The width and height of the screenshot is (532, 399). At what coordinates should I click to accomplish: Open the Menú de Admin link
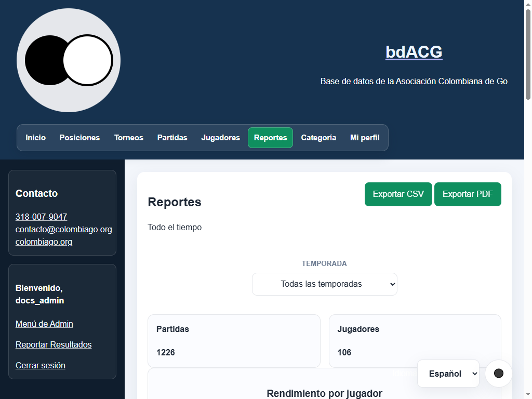point(45,324)
